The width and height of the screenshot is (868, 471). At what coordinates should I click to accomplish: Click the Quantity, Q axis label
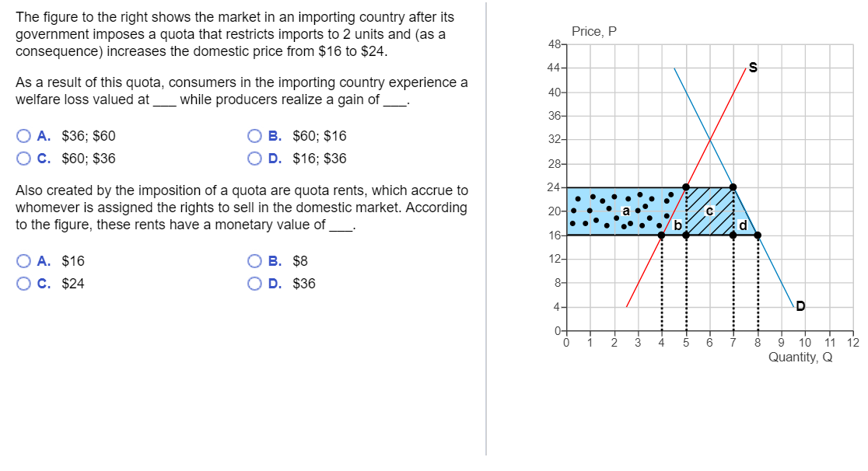click(x=800, y=357)
